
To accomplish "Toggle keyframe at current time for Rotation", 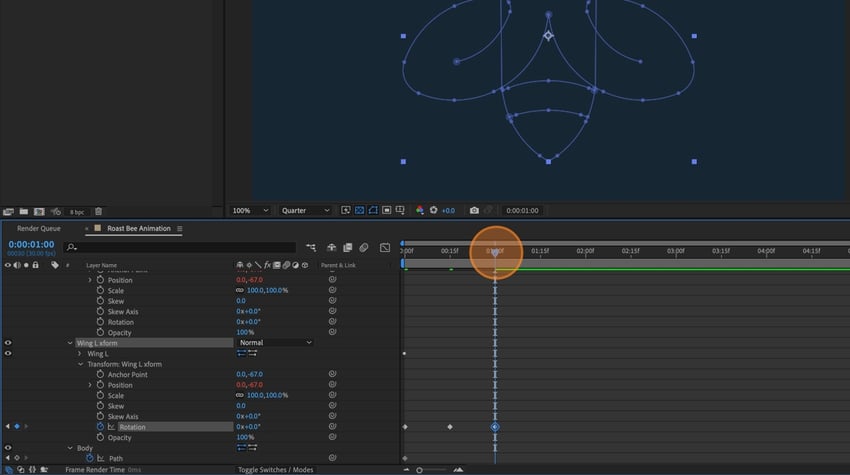I will [17, 427].
